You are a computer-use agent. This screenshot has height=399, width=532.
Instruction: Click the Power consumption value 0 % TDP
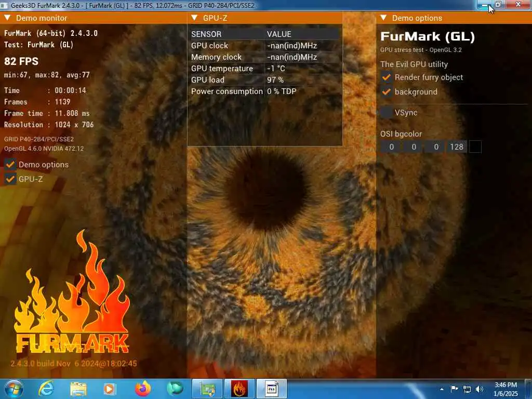[x=282, y=91]
